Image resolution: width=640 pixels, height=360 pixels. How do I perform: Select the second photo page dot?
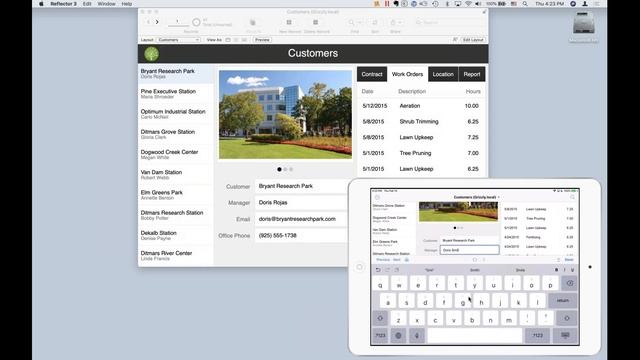(x=285, y=169)
